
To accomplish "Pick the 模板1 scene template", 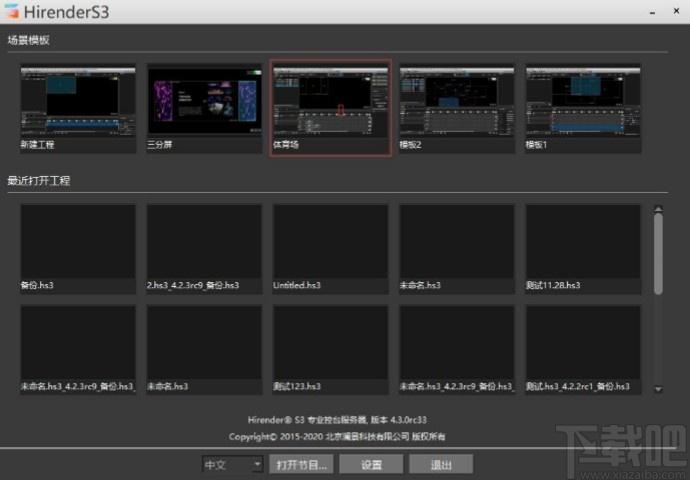I will point(583,108).
